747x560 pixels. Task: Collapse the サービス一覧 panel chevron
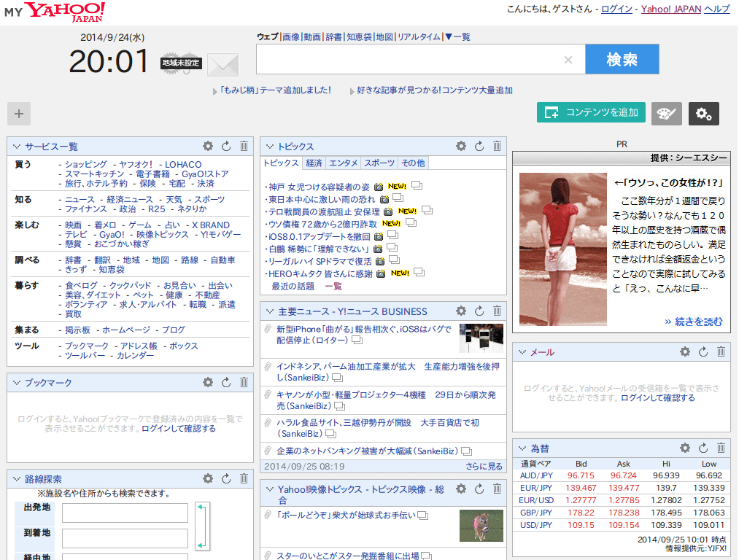tap(17, 147)
